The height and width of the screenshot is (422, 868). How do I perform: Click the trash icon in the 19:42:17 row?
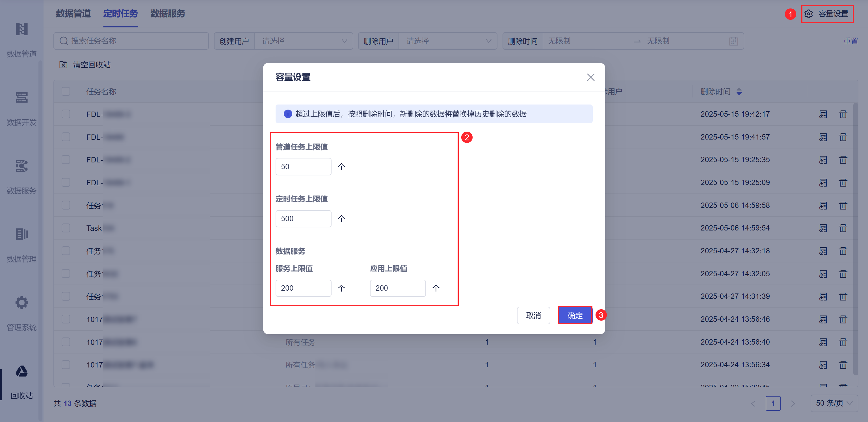click(843, 114)
